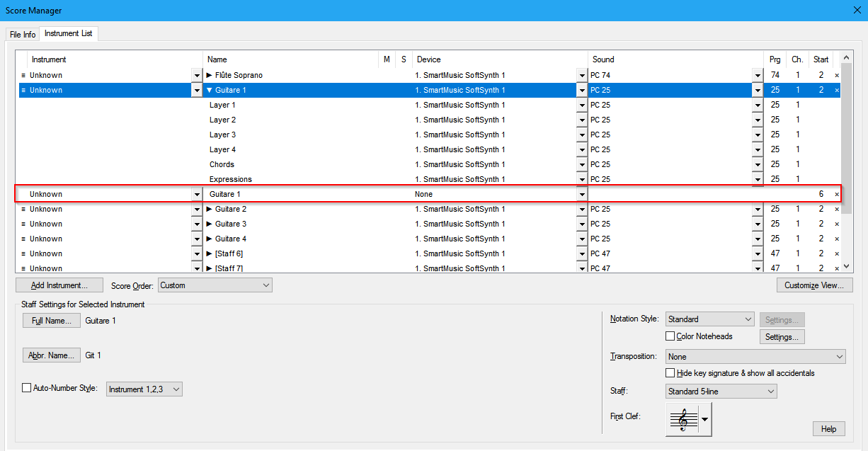Open Customize View settings
The image size is (868, 451).
pyautogui.click(x=814, y=285)
